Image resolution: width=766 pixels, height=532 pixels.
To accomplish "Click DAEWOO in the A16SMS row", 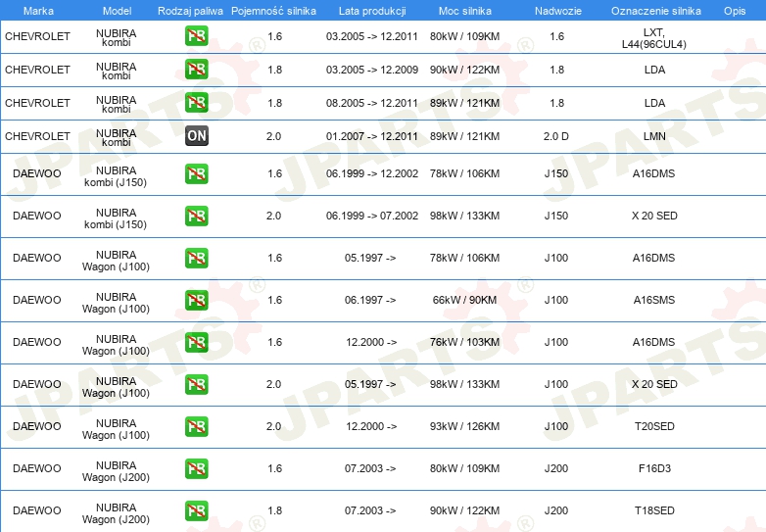I will 37,300.
